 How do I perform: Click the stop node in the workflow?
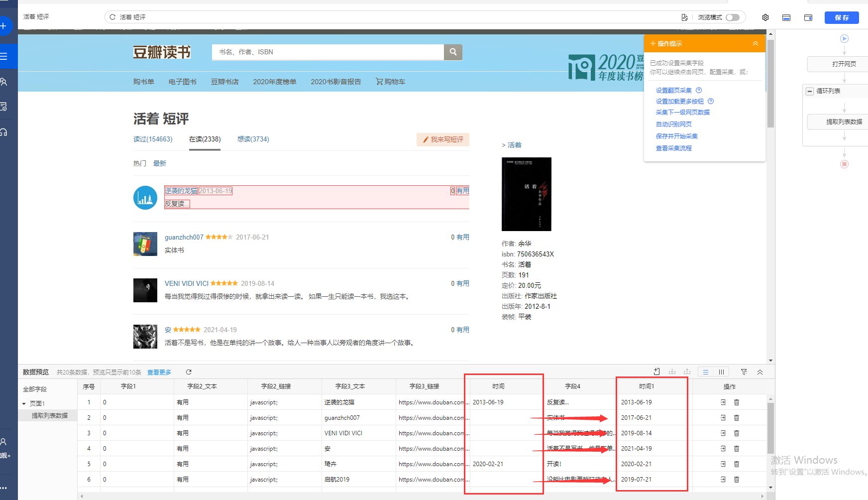(x=844, y=164)
